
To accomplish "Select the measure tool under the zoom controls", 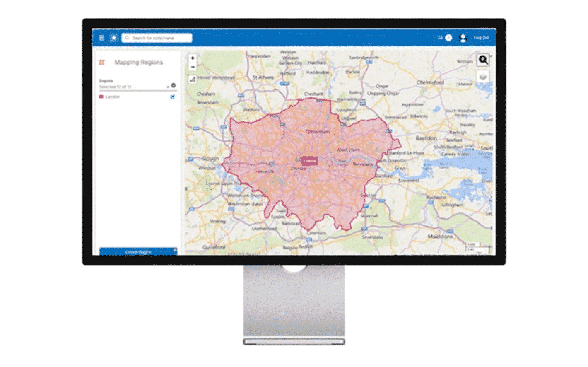I will [193, 79].
